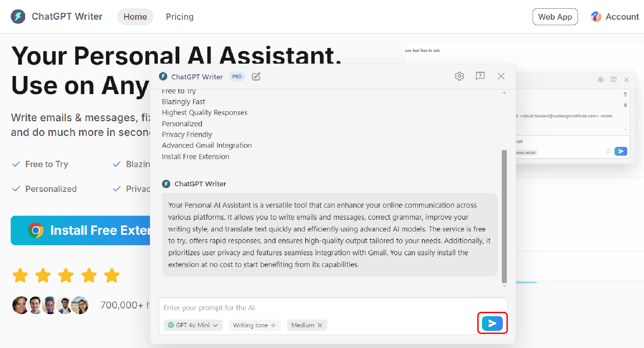Open the GPT 4o Mini model dropdown
This screenshot has height=348, width=644.
coord(193,325)
